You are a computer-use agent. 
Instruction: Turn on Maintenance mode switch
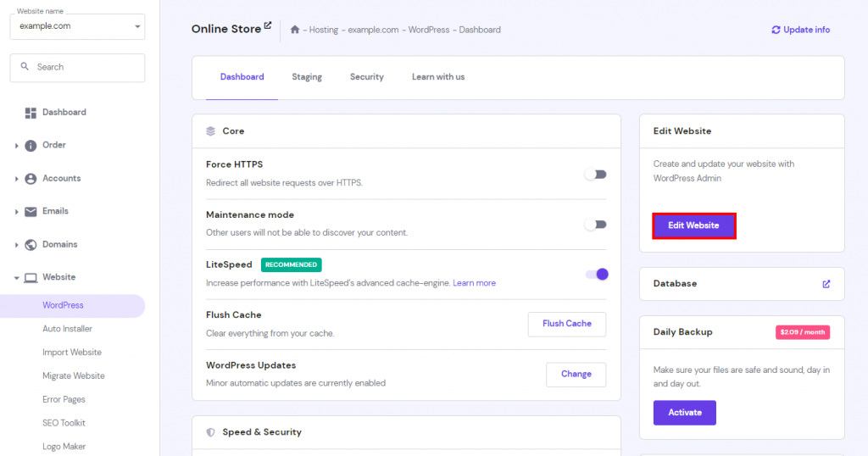597,225
